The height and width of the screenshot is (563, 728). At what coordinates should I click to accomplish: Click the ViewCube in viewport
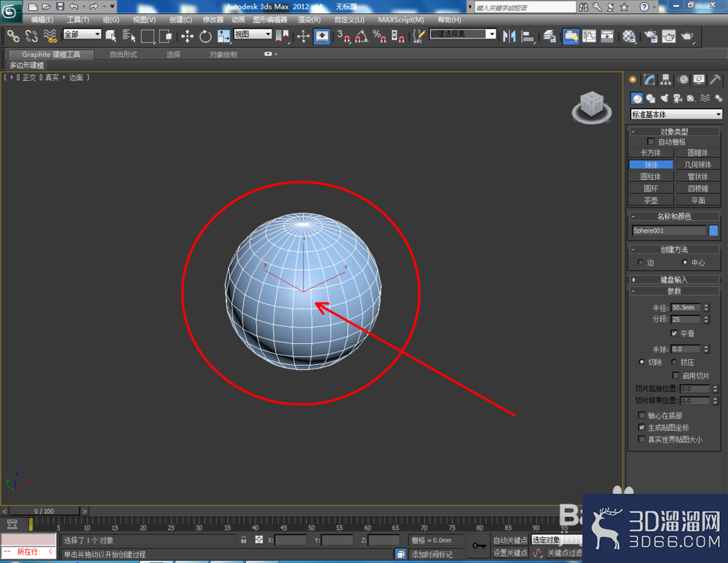[x=591, y=107]
